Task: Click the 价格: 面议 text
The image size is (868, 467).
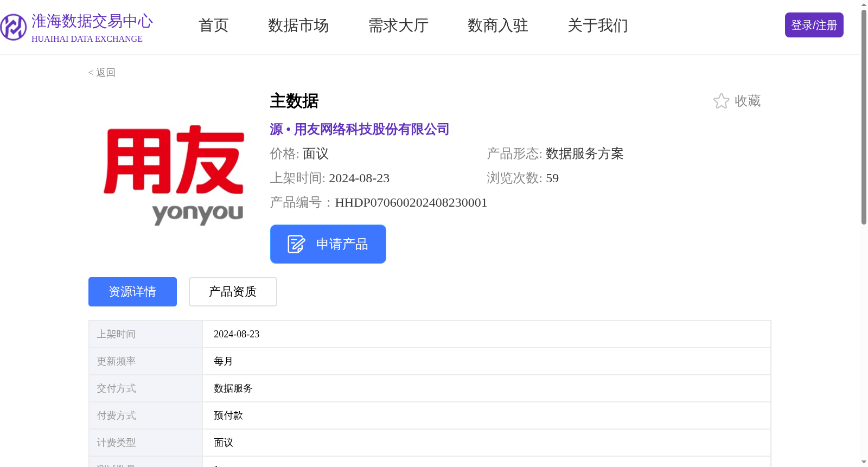Action: [299, 153]
